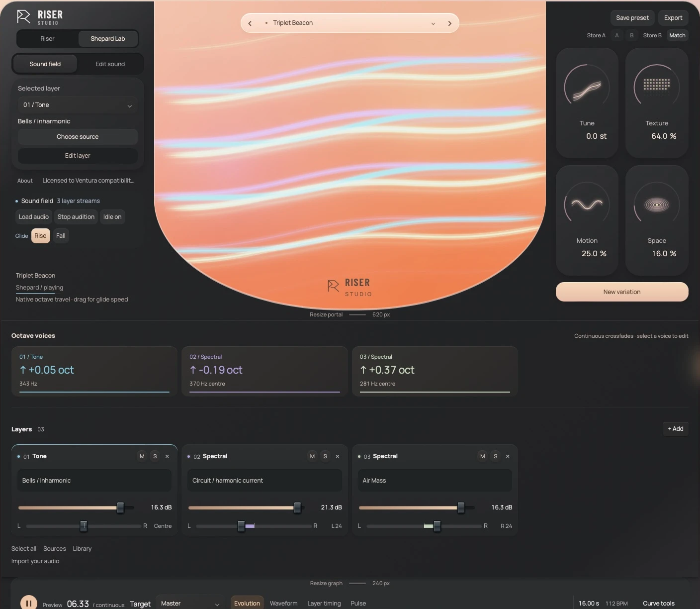The height and width of the screenshot is (609, 700).
Task: Select compare slot A
Action: (x=617, y=35)
